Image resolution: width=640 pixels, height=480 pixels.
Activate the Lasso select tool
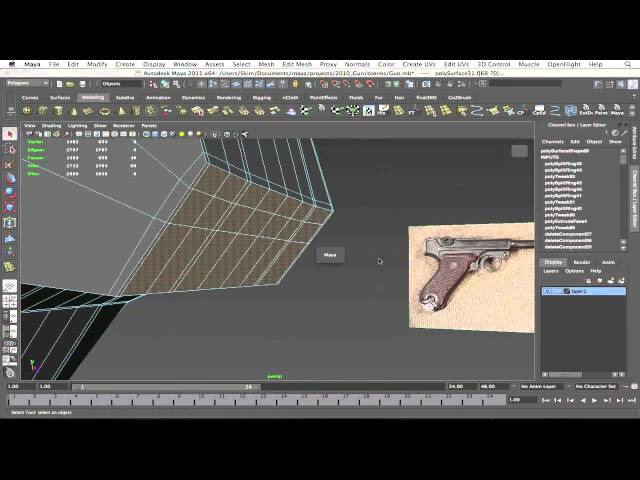tap(10, 150)
